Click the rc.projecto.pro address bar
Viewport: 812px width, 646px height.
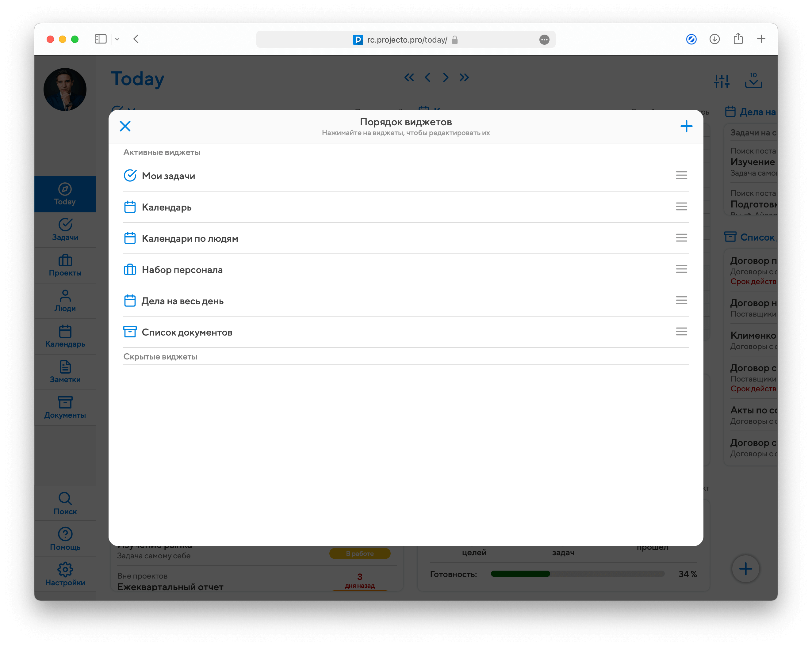tap(406, 40)
